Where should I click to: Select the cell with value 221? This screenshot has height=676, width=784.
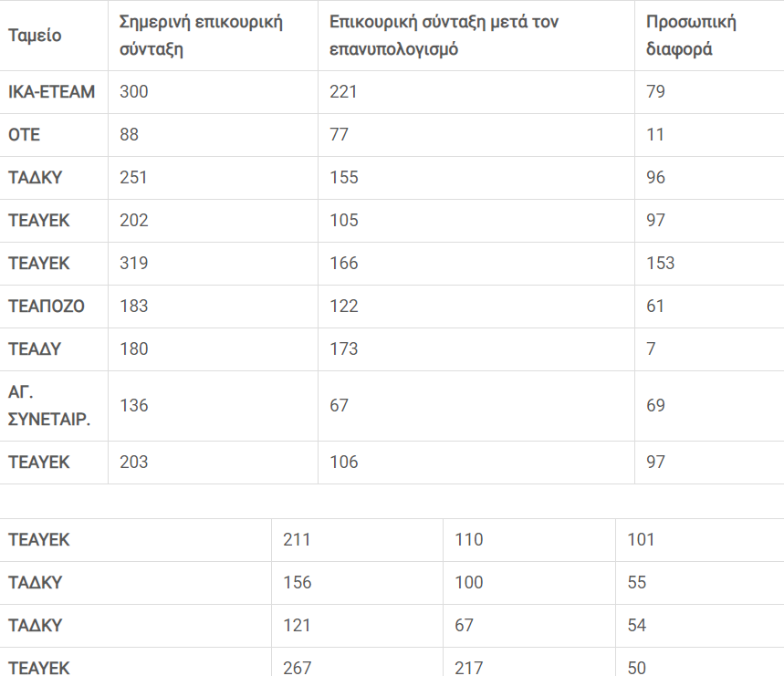[344, 92]
